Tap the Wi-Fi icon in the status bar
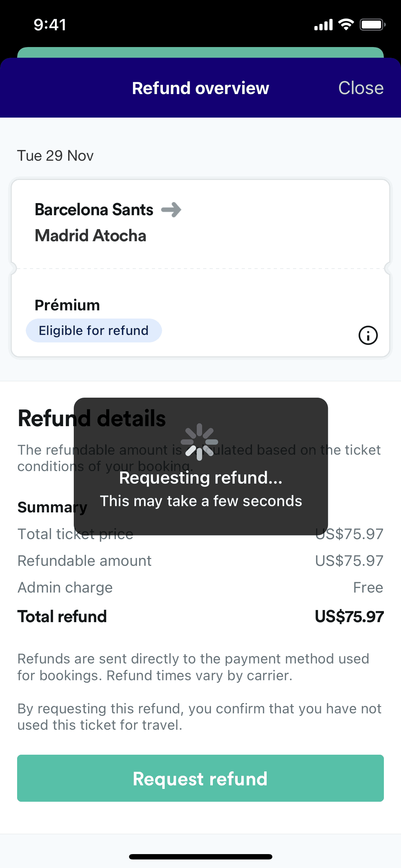The width and height of the screenshot is (401, 868). point(346,25)
